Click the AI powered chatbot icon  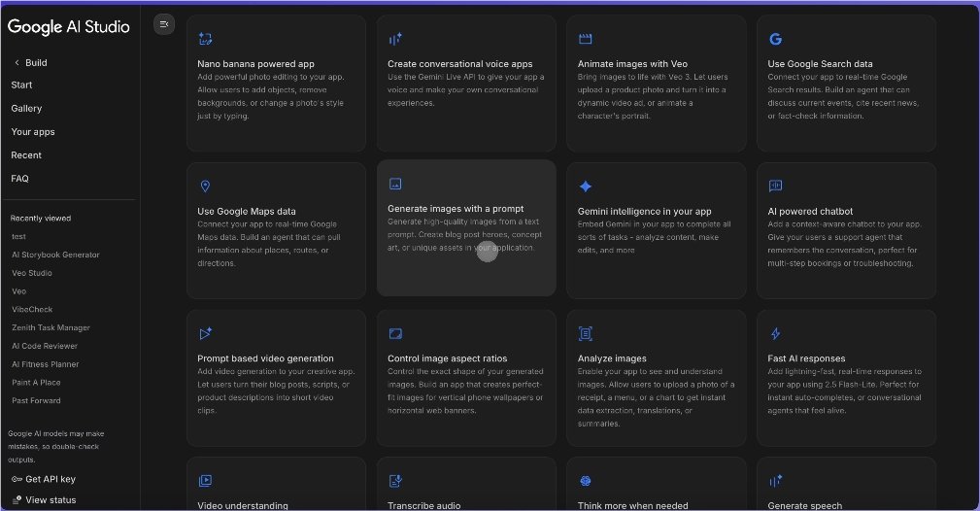tap(776, 186)
